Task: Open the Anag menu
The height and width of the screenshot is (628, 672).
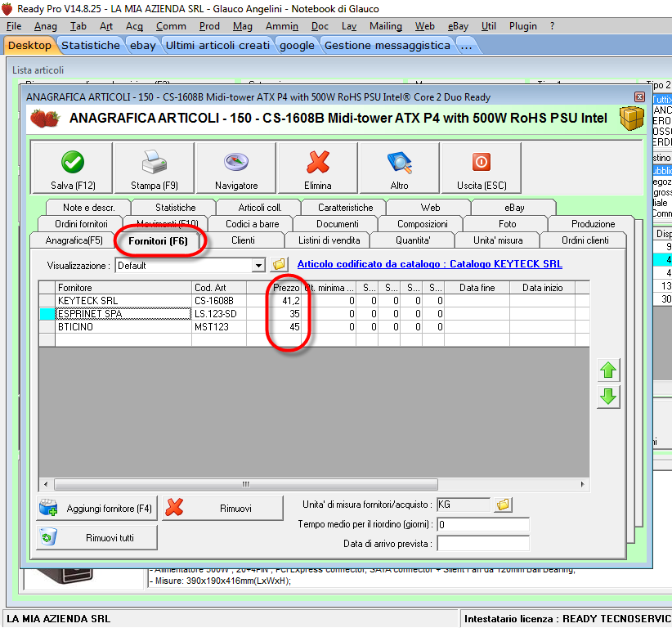Action: pos(46,27)
